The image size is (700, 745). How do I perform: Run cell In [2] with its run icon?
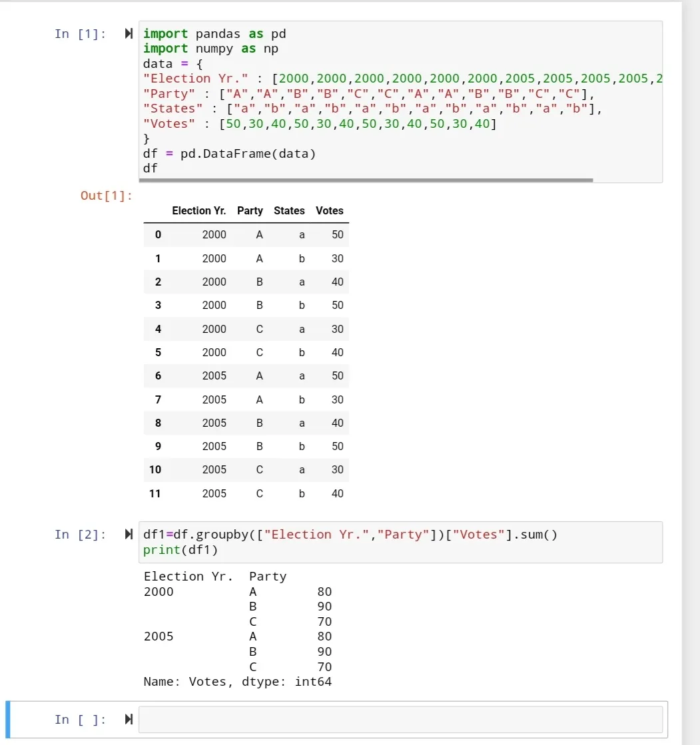[129, 534]
